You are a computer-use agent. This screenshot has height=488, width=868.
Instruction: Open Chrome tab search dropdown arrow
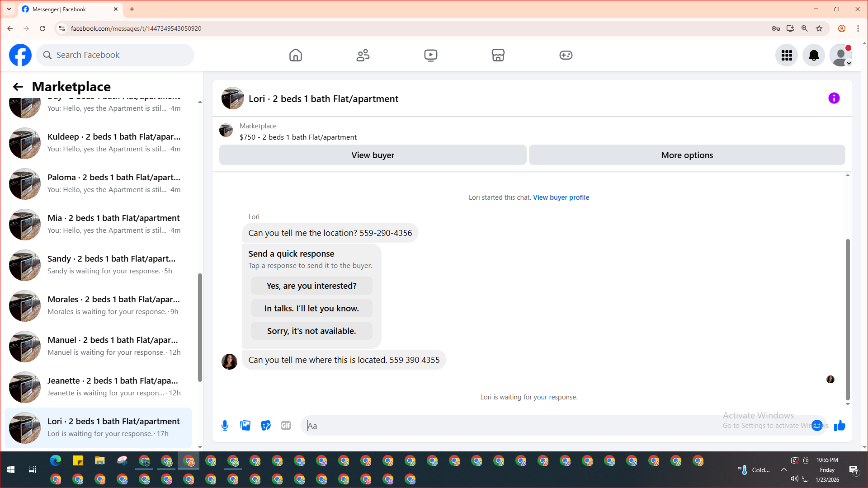[9, 9]
